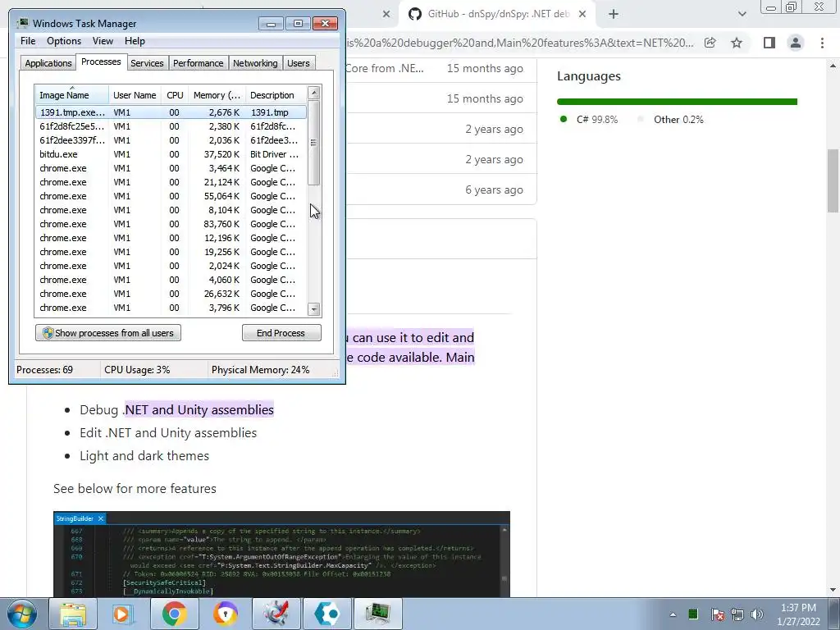
Task: Open C# 99.8% language link
Action: tap(588, 120)
